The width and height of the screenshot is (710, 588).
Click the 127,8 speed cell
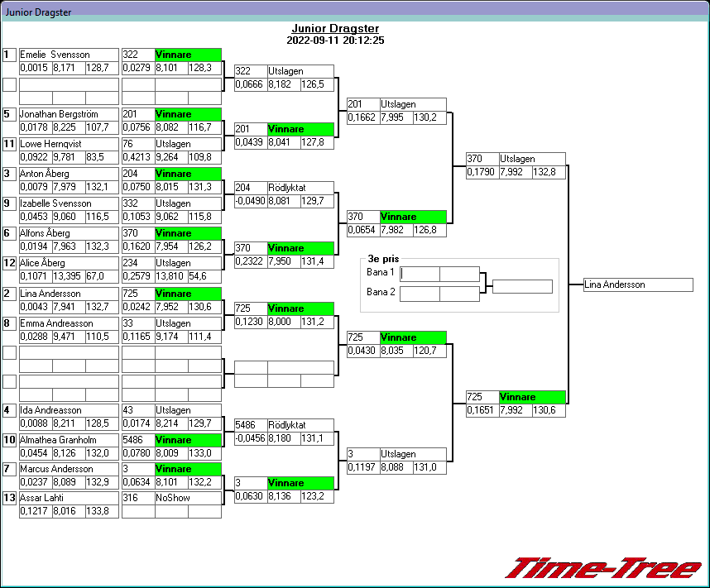tap(318, 142)
